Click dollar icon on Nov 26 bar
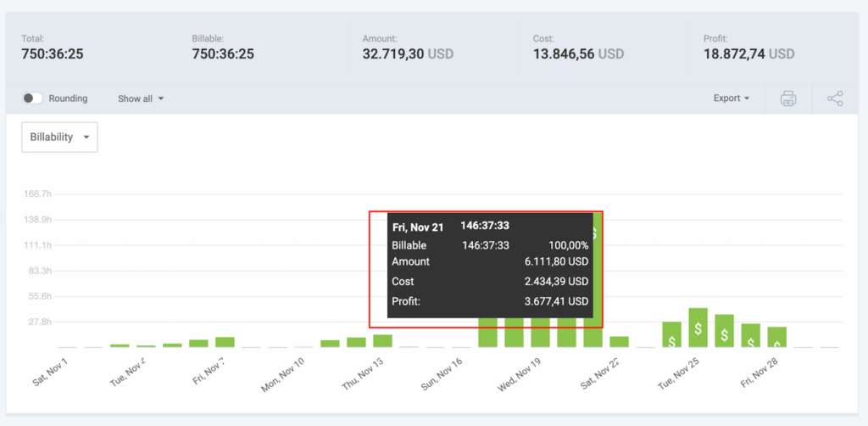The height and width of the screenshot is (426, 868). pyautogui.click(x=724, y=335)
